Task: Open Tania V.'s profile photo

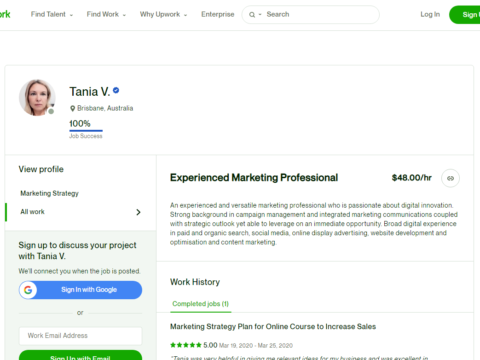Action: pyautogui.click(x=37, y=97)
